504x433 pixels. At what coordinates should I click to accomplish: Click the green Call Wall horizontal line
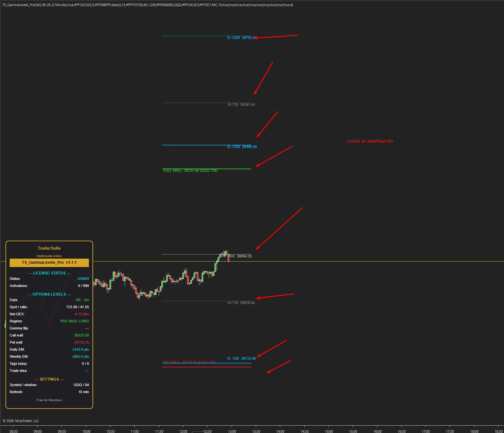[207, 169]
